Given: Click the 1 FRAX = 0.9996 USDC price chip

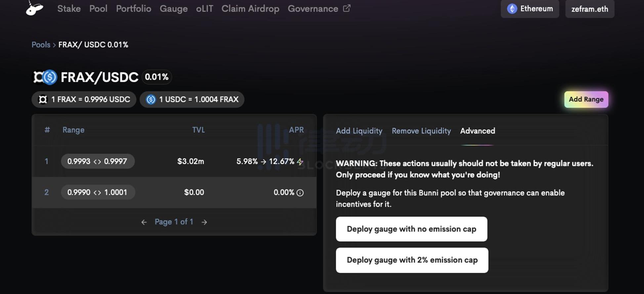Looking at the screenshot, I should pyautogui.click(x=84, y=99).
